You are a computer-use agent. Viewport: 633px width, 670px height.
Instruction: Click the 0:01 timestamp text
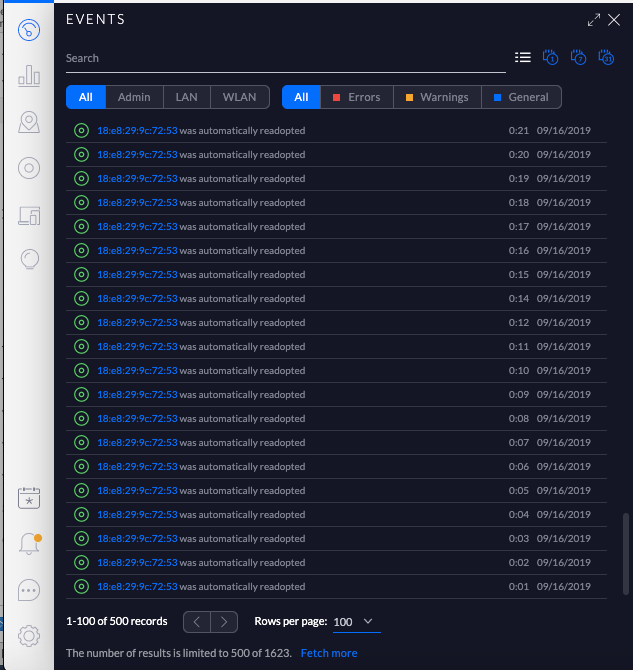click(518, 586)
